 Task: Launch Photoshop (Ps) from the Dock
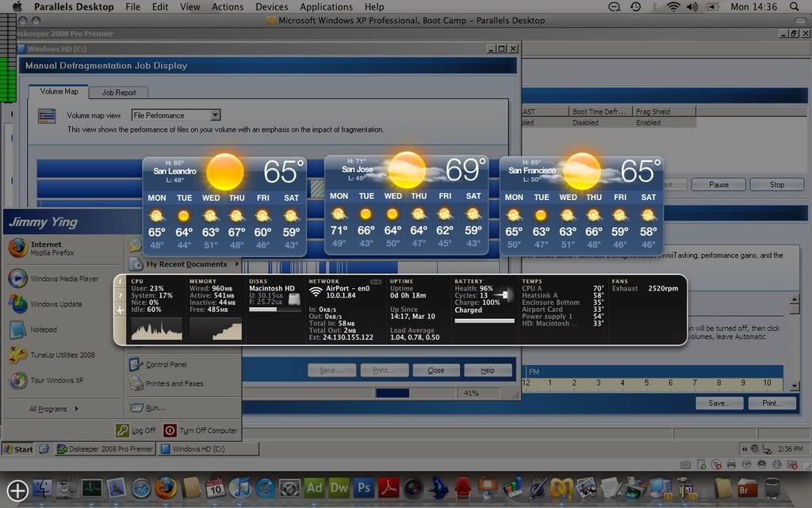pyautogui.click(x=364, y=488)
